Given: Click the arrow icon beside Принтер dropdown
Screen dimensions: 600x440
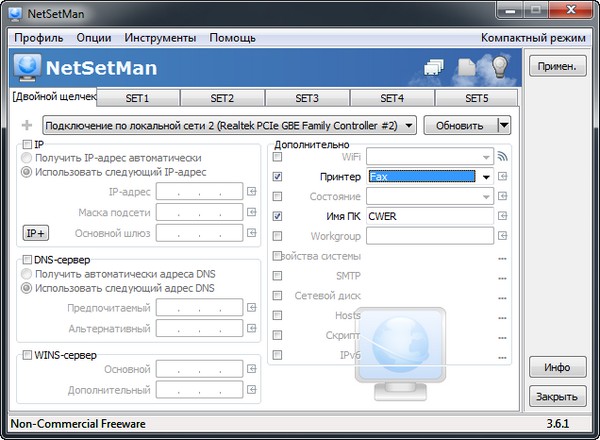Looking at the screenshot, I should click(x=503, y=177).
